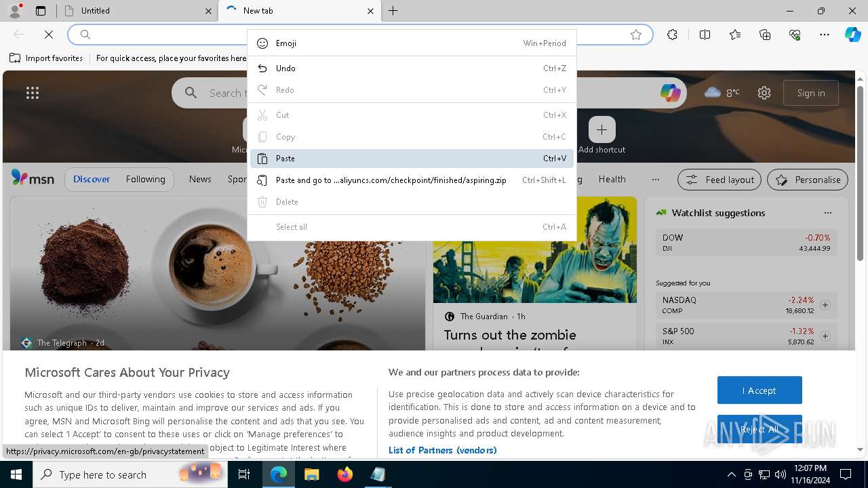Open the Health category
This screenshot has width=868, height=488.
612,179
